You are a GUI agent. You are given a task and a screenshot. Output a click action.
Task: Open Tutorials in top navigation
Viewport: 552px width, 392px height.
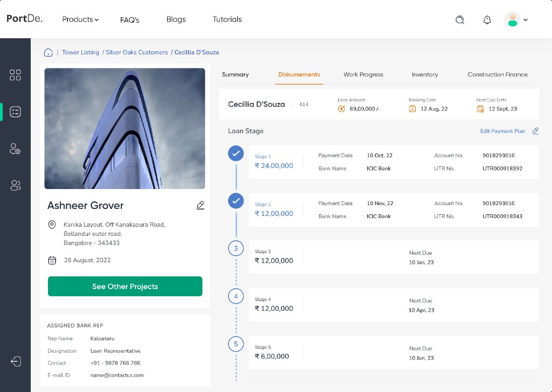pos(227,19)
